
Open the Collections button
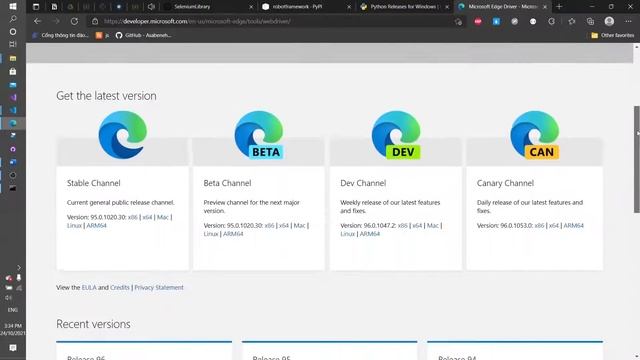(590, 21)
